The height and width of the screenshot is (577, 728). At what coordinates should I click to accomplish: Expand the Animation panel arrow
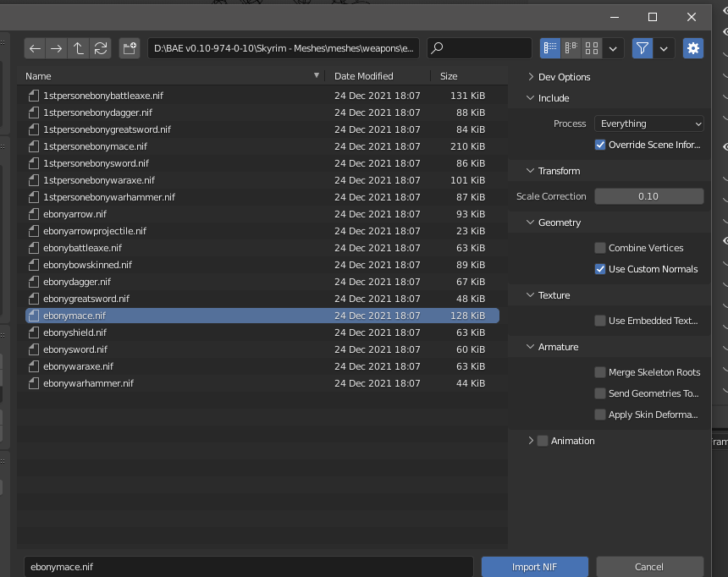click(530, 441)
